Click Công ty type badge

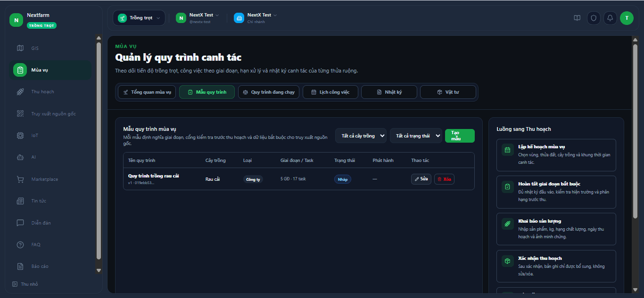(253, 179)
